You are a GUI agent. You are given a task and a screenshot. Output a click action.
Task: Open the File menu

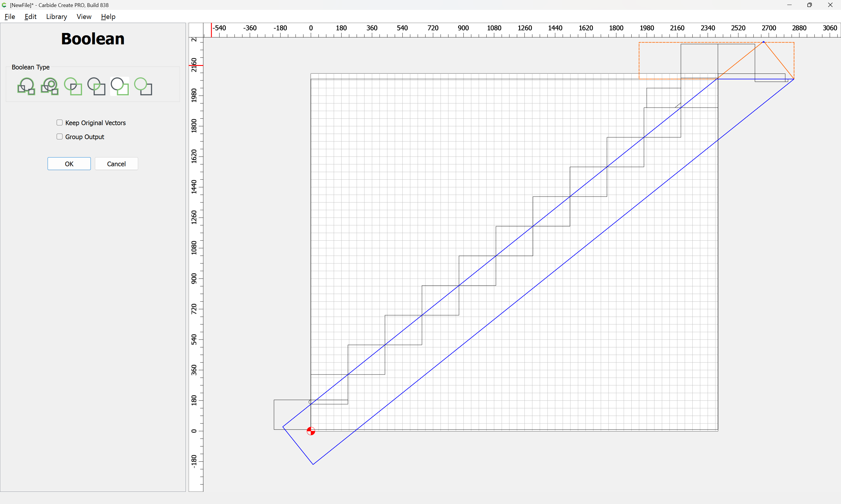coord(10,17)
